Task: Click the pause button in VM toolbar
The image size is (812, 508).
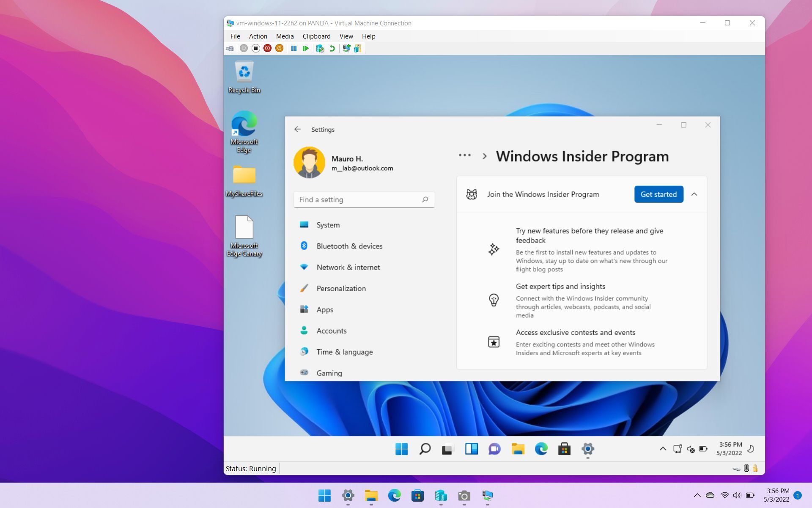Action: (x=294, y=48)
